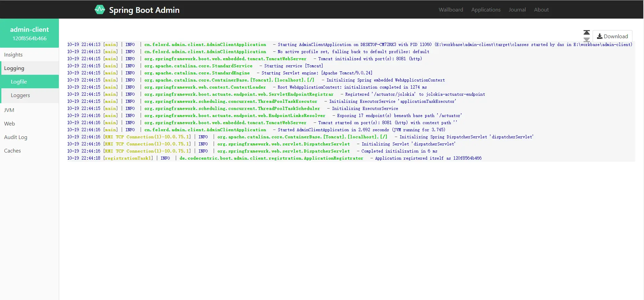Click the Spring Boot Admin title
The image size is (644, 300).
144,10
